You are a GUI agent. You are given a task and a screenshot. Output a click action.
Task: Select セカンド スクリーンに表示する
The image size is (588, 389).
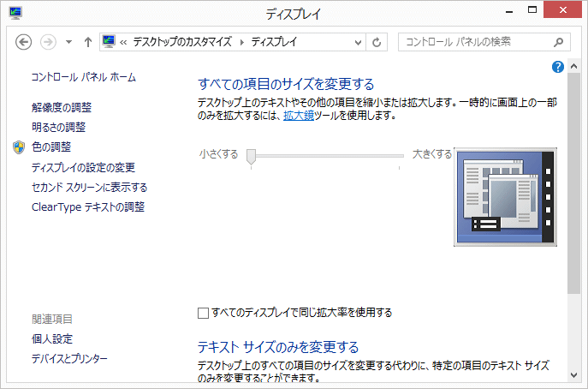90,188
